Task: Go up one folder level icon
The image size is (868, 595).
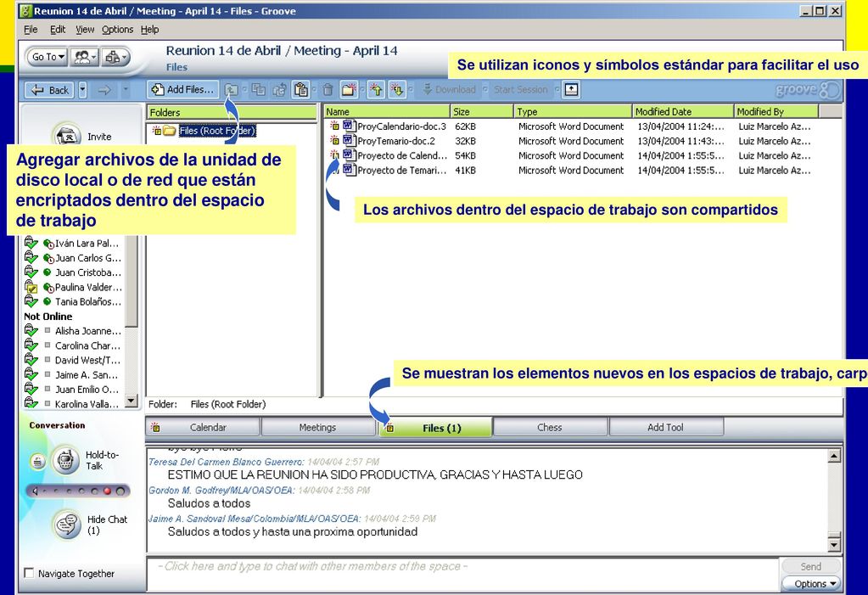Action: point(232,89)
